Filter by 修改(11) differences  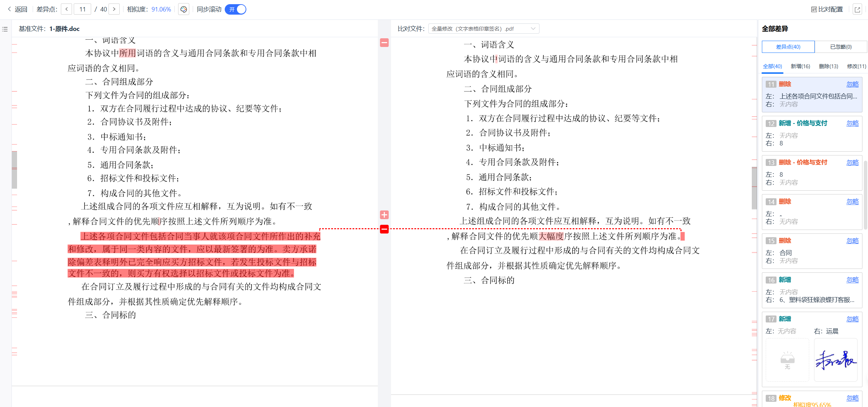click(x=856, y=66)
